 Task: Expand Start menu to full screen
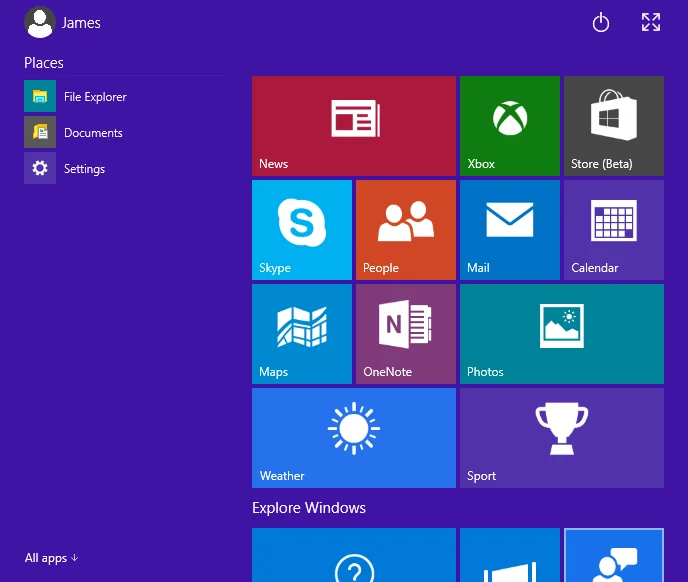pyautogui.click(x=651, y=22)
